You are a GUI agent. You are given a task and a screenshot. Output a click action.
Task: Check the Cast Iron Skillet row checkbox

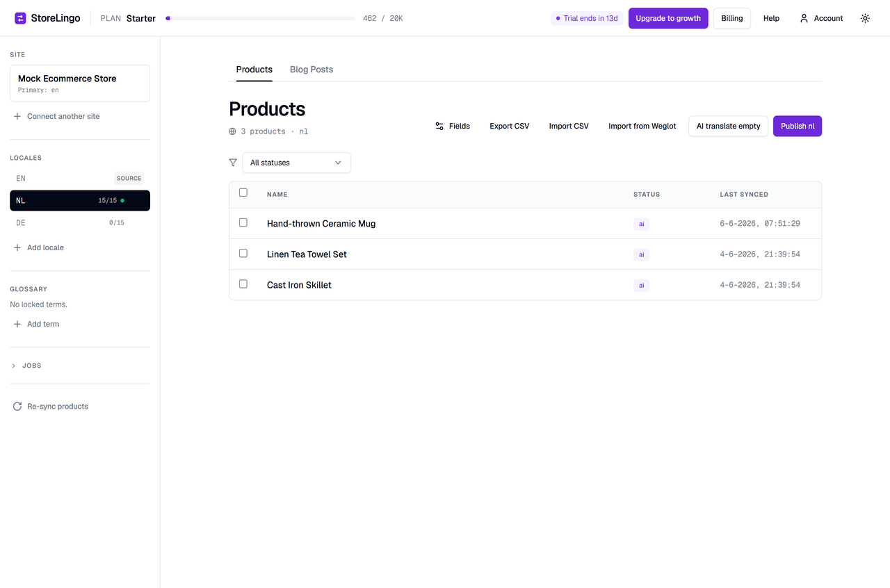[243, 284]
